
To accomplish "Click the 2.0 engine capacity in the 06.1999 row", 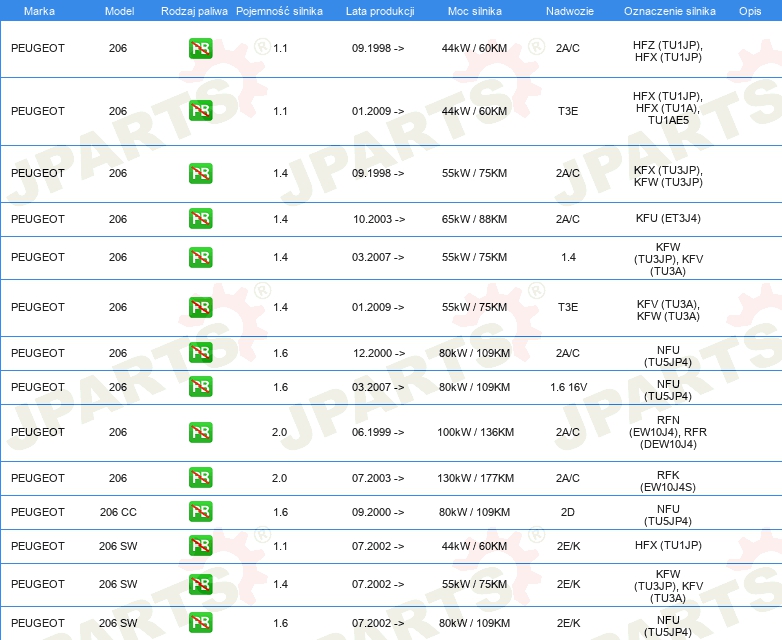I will coord(279,432).
